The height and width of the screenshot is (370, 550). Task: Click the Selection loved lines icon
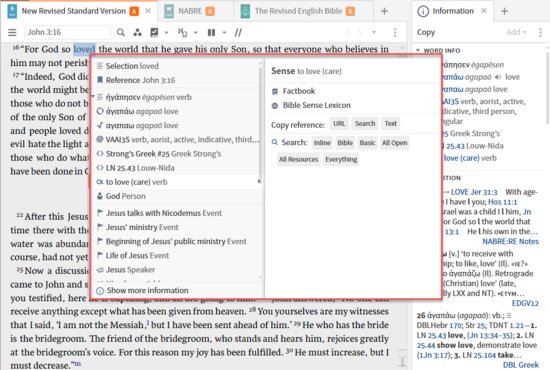[100, 66]
